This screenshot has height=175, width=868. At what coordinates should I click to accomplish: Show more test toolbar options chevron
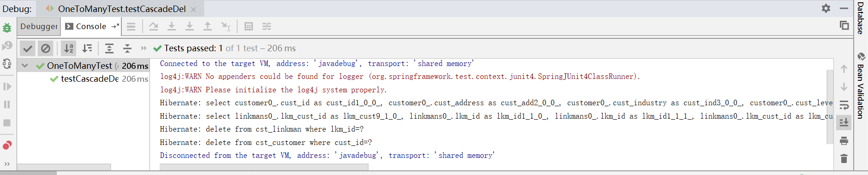(144, 48)
